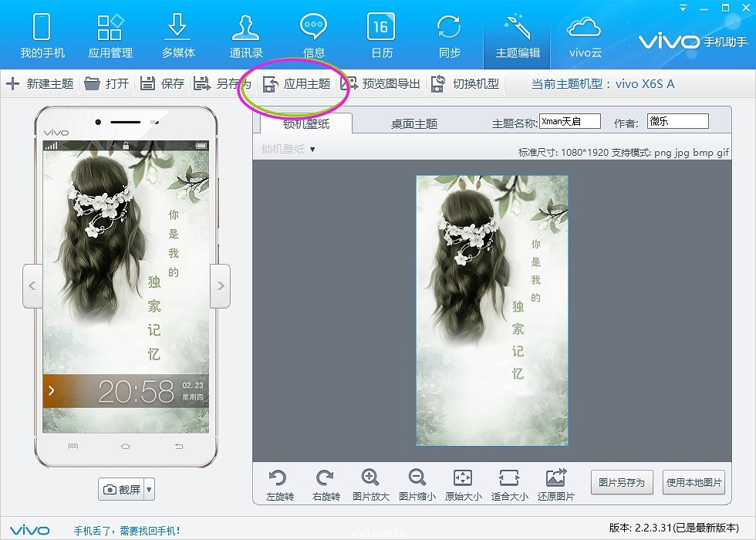Click 打开 to open a theme

[106, 84]
